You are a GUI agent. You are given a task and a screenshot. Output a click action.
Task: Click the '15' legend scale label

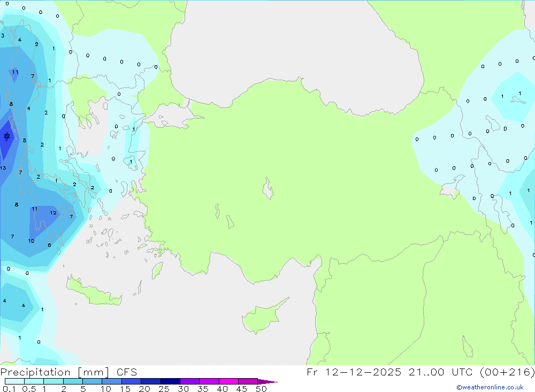125,389
